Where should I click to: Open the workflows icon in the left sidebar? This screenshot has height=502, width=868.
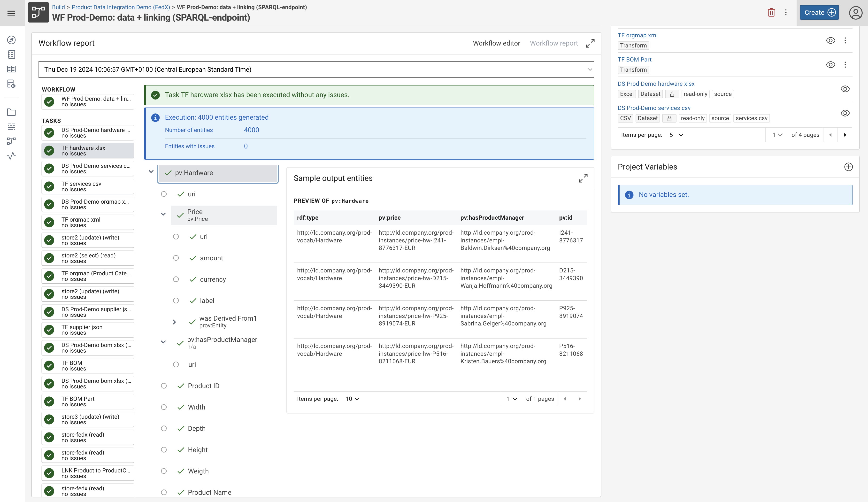(x=11, y=141)
